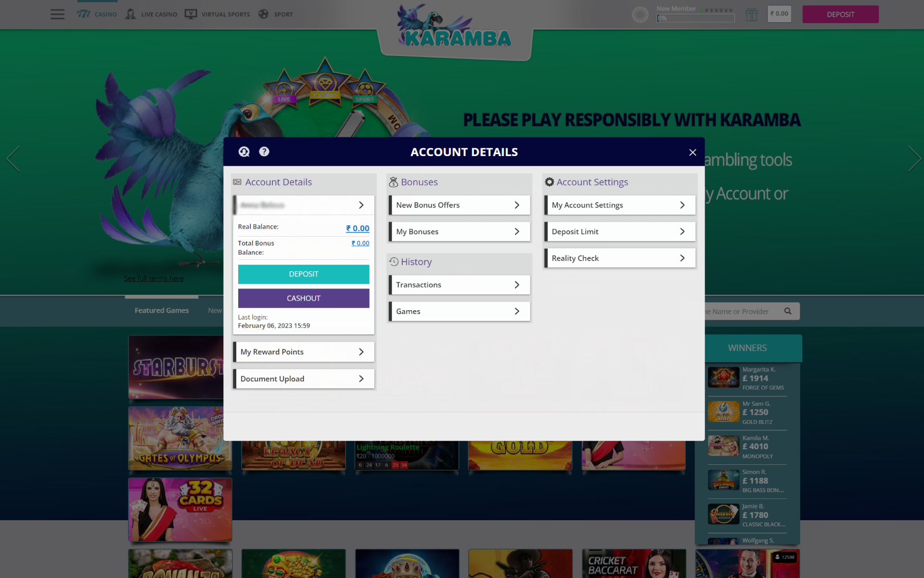This screenshot has height=578, width=924.
Task: Click the DEPOSIT button
Action: (303, 273)
